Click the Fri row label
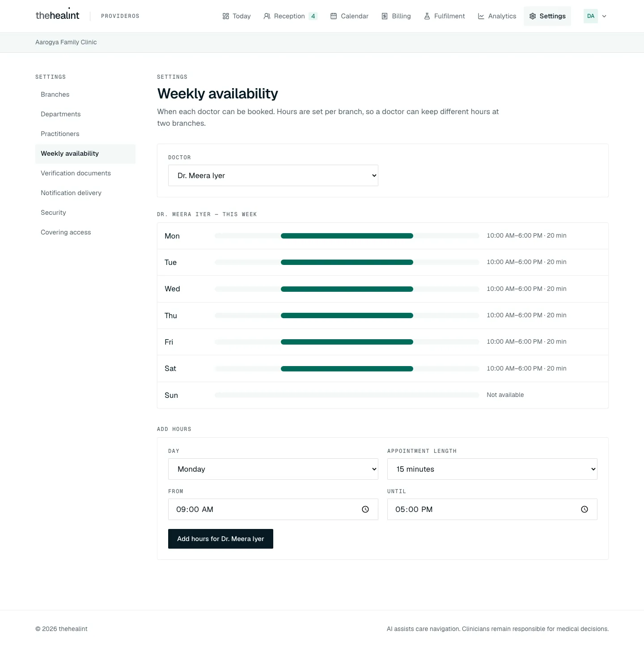 click(x=169, y=342)
